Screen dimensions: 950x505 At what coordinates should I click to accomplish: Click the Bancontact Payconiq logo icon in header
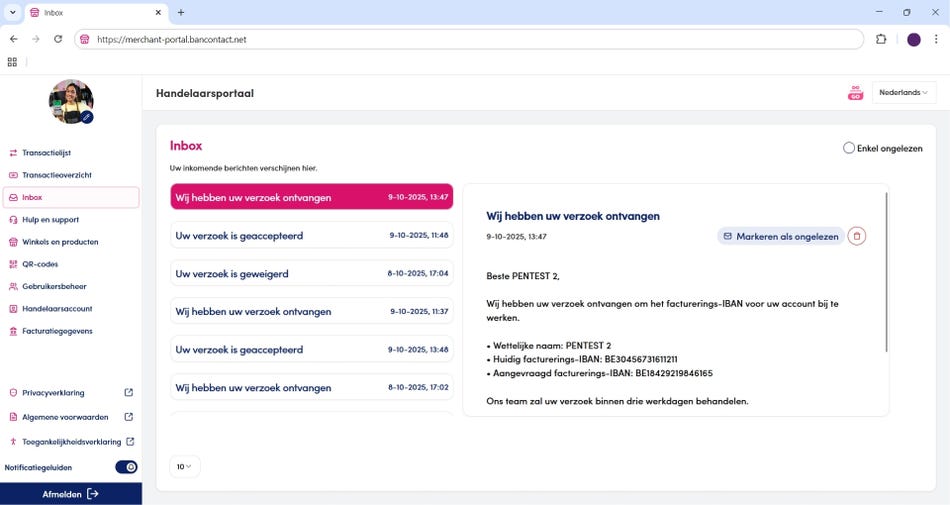coord(855,93)
